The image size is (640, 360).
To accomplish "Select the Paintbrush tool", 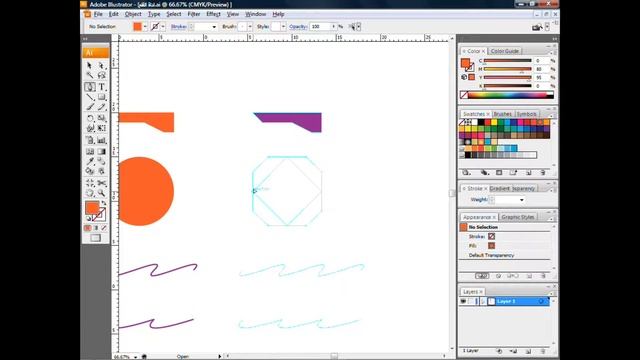I will point(90,107).
